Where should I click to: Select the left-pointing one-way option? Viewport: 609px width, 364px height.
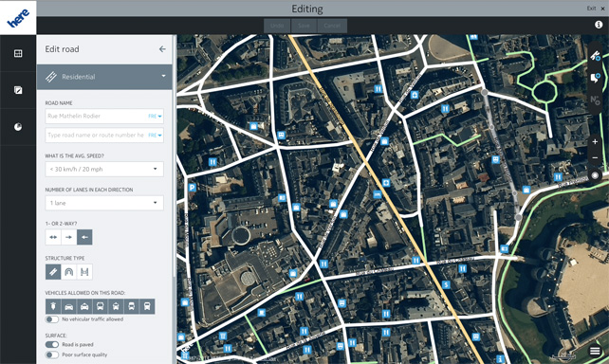(84, 237)
